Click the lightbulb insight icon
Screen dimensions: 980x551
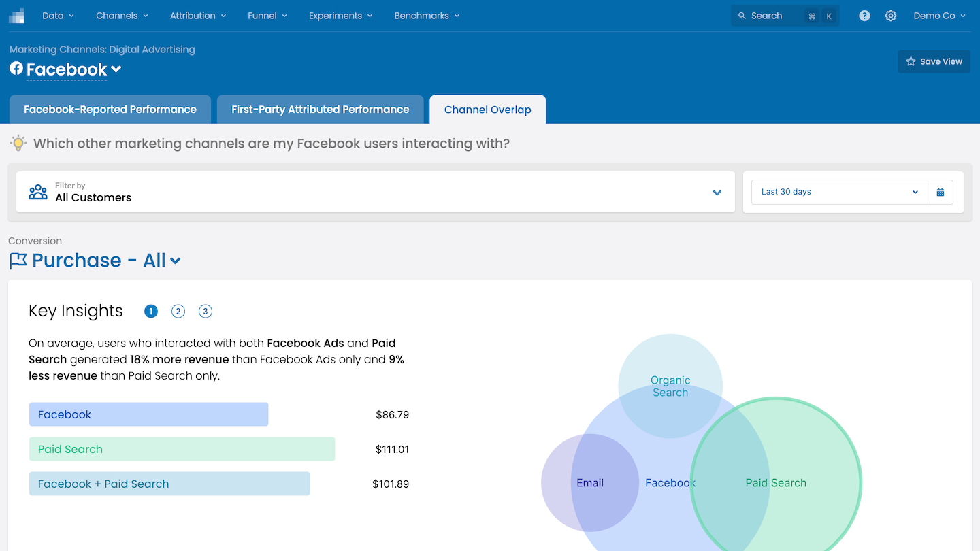pyautogui.click(x=18, y=144)
